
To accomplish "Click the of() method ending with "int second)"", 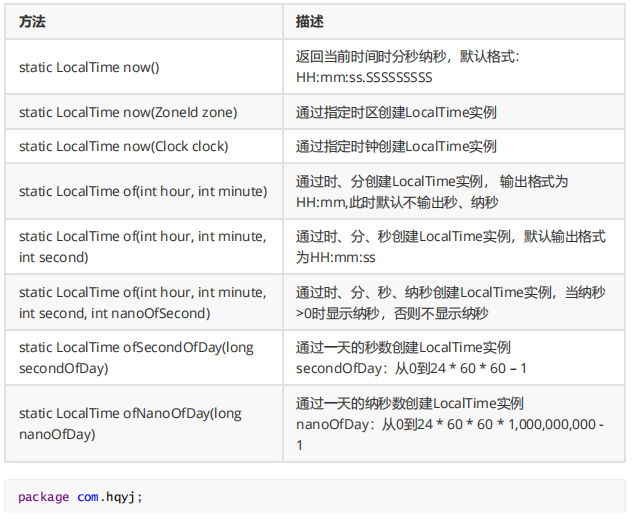I will point(142,247).
